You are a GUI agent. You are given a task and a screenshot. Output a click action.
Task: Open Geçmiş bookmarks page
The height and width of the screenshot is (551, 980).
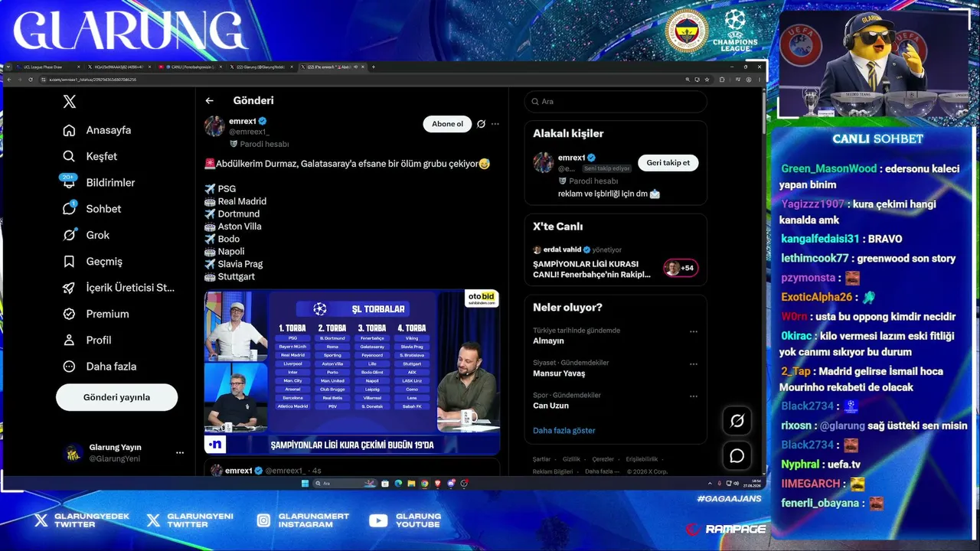pos(93,261)
